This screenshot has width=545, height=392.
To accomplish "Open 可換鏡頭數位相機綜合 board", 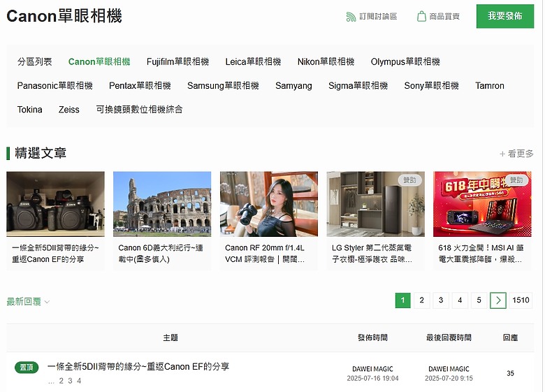I will click(x=139, y=110).
